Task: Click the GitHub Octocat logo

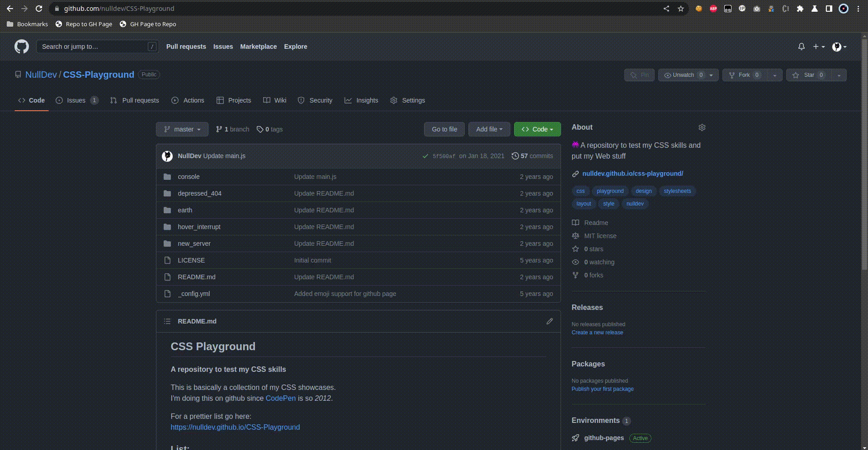Action: coord(21,47)
